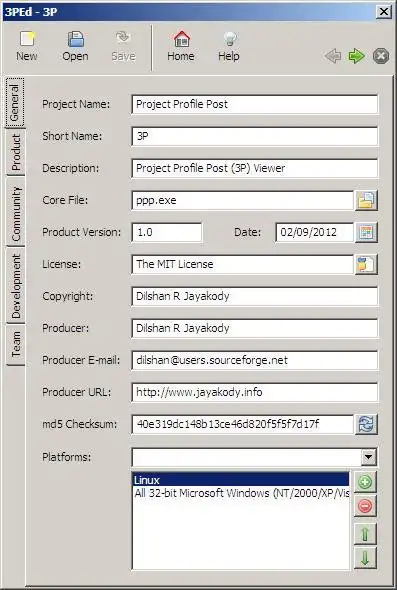Add platform with green plus button
397x590 pixels.
(365, 482)
